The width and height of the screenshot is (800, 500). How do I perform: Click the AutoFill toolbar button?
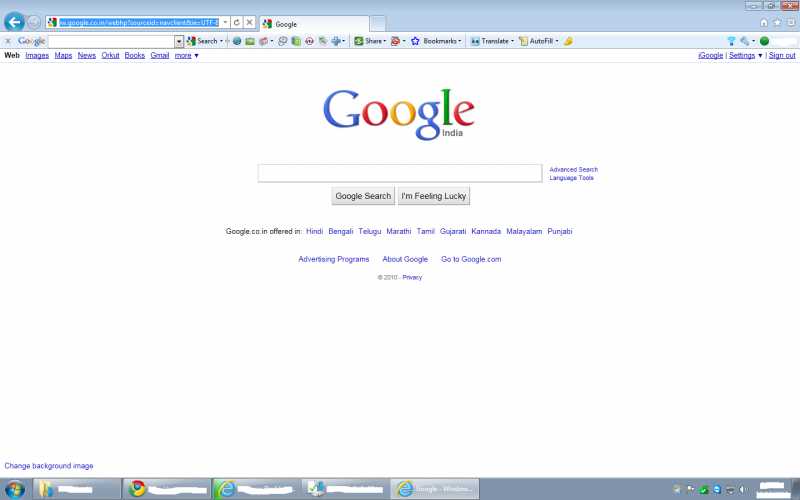536,41
